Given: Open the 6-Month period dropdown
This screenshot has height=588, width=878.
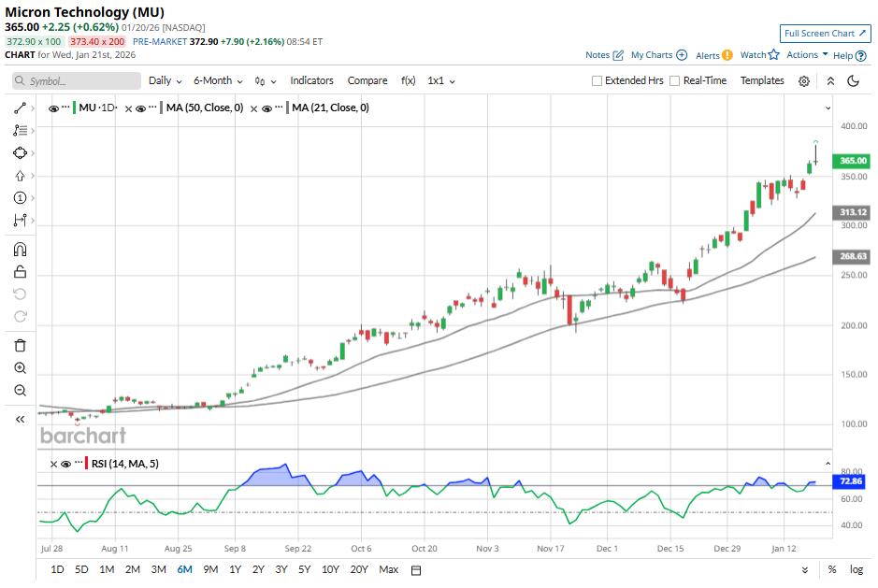Looking at the screenshot, I should pyautogui.click(x=218, y=81).
